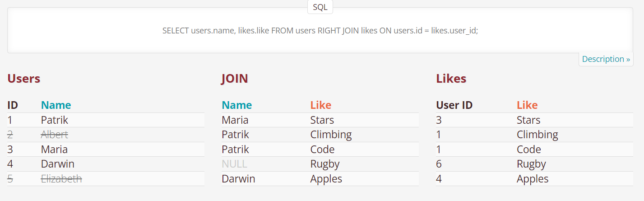Click the JOIN table heading
This screenshot has width=644, height=201.
point(235,79)
